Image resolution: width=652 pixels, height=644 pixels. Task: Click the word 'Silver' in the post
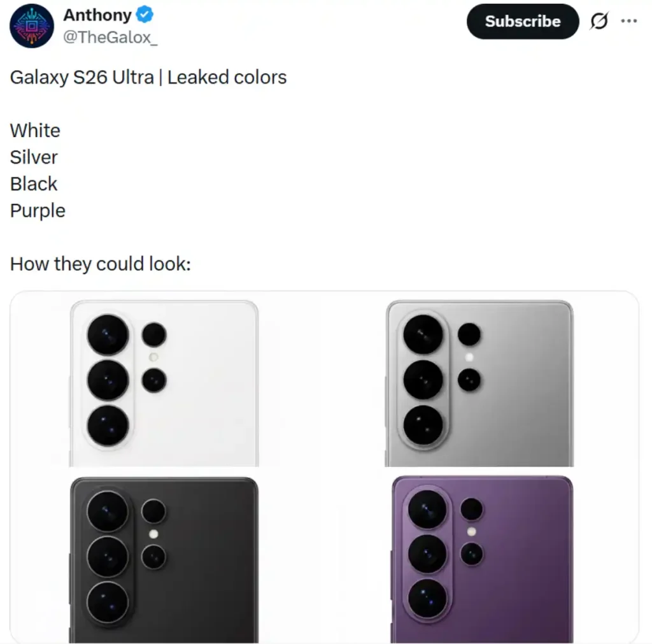point(34,157)
